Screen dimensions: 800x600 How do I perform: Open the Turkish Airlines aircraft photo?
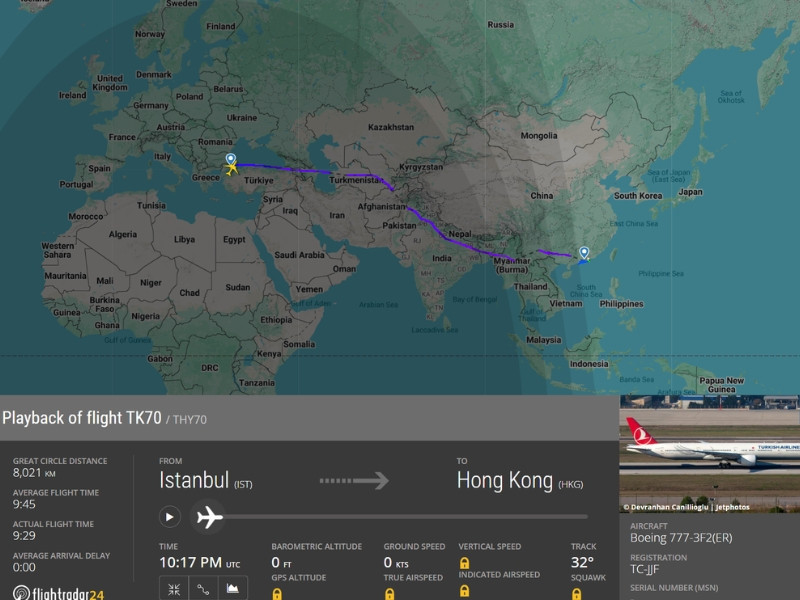709,447
